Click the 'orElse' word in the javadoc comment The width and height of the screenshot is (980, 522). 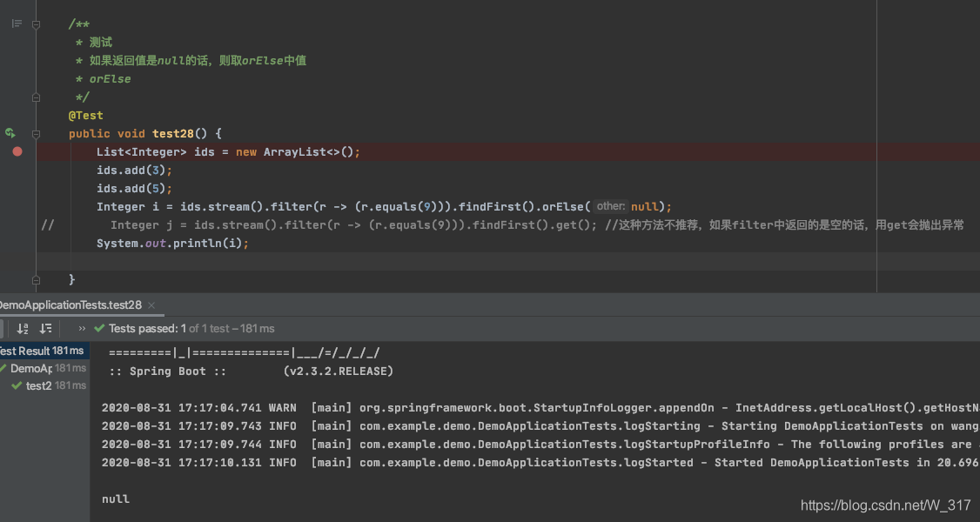click(x=110, y=79)
